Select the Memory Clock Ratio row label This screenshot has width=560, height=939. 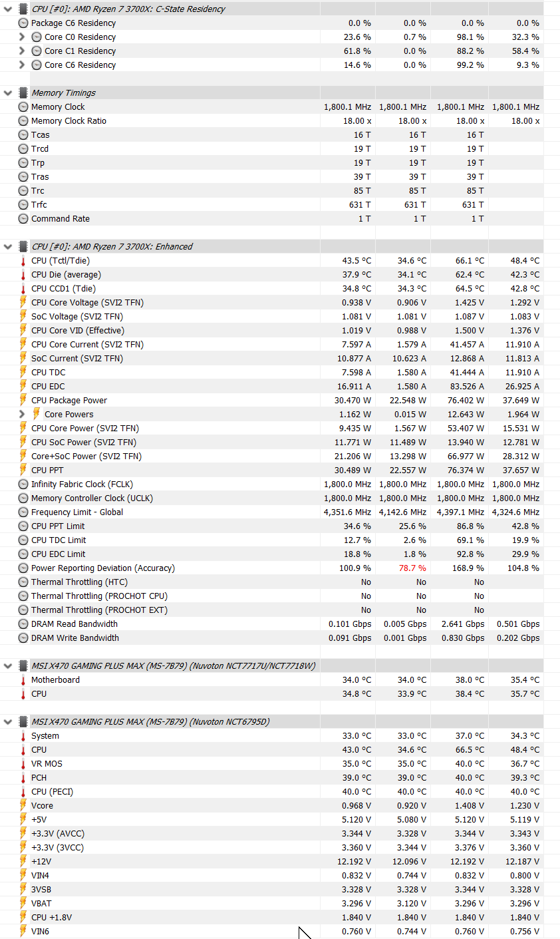point(69,121)
